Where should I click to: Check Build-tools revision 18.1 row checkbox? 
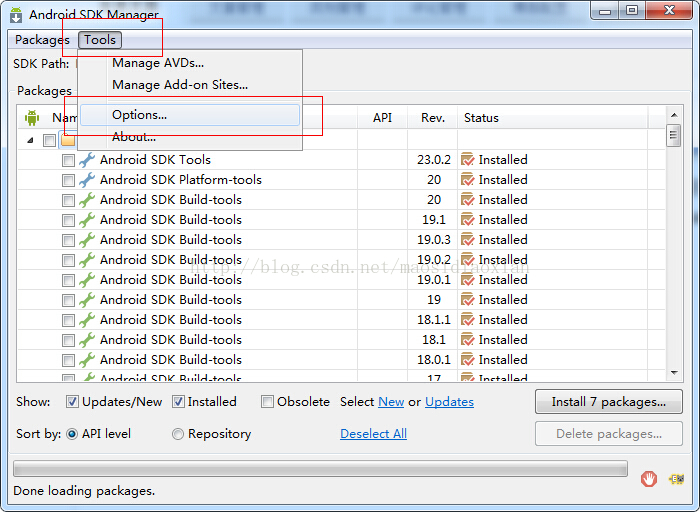tap(68, 341)
